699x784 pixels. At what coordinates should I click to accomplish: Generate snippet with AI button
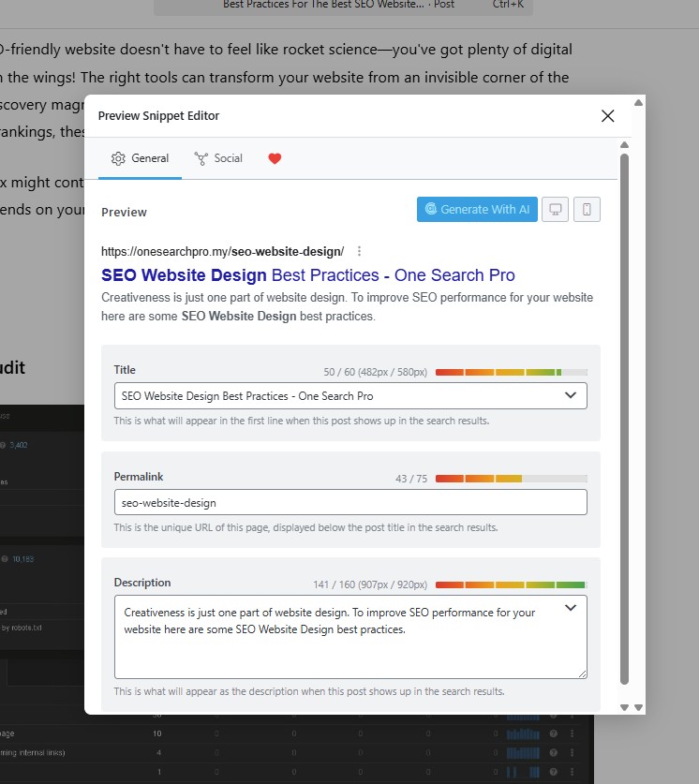(x=477, y=209)
